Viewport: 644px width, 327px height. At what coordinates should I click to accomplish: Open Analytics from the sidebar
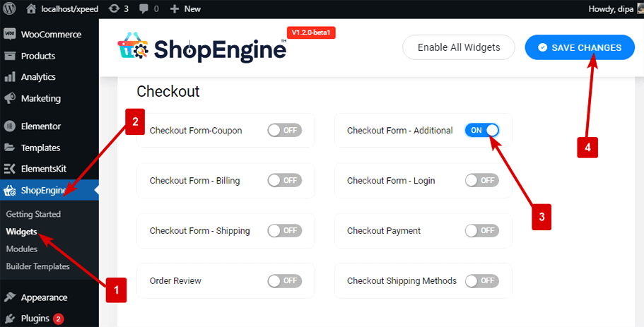[x=37, y=77]
